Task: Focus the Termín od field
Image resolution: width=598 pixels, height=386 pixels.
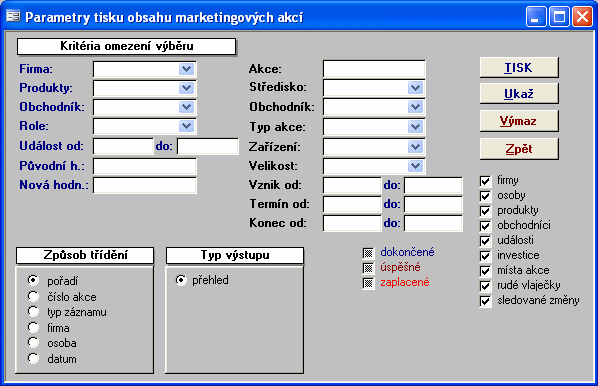Action: [352, 205]
